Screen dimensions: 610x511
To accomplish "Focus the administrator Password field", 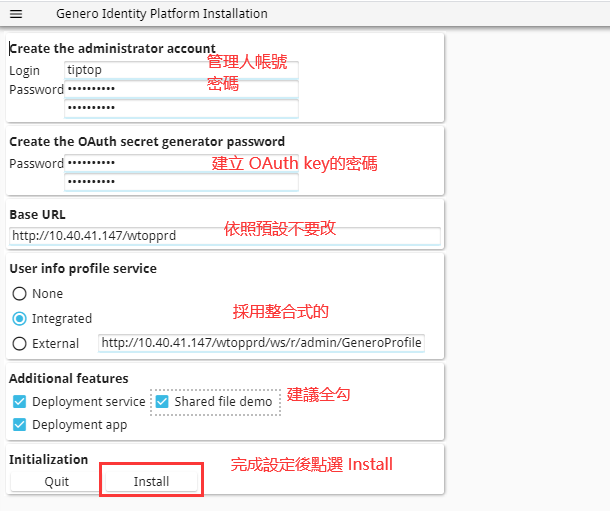I will (x=181, y=89).
